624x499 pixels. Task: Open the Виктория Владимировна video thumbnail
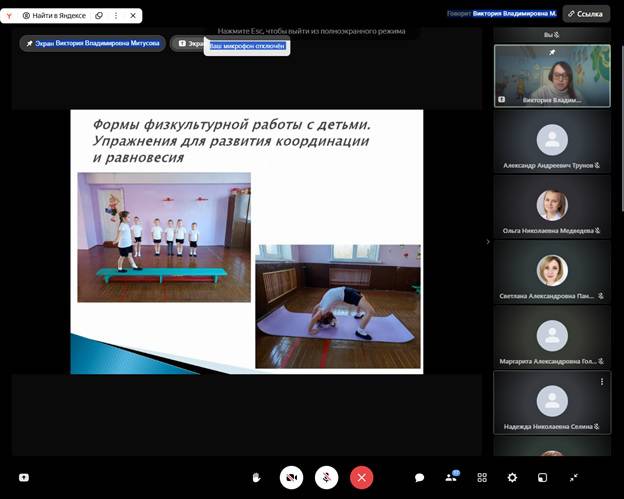552,76
